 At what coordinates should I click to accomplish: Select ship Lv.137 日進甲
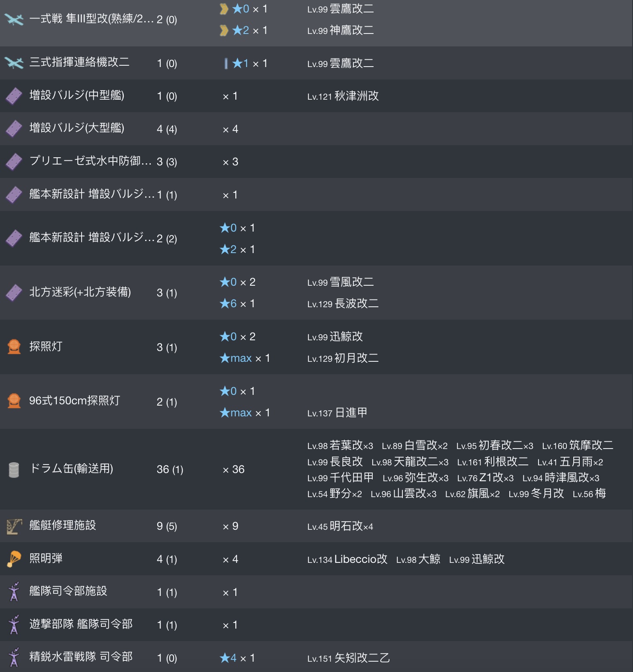pyautogui.click(x=338, y=412)
